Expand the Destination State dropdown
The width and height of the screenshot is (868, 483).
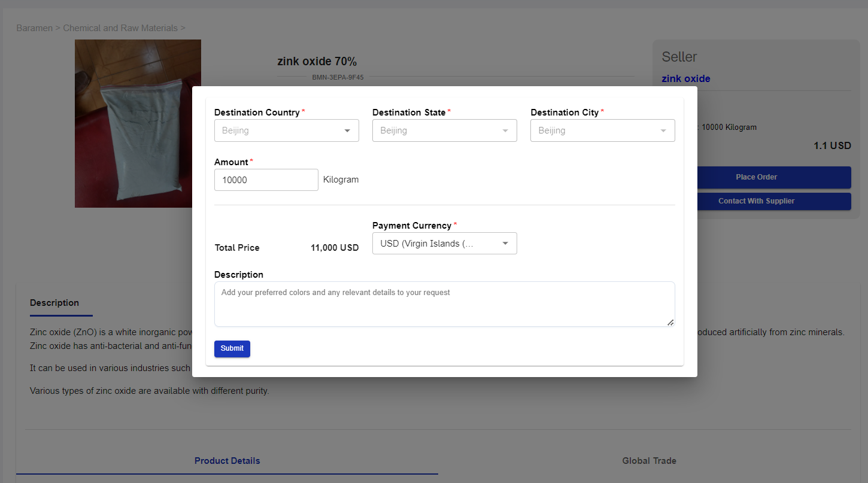tap(444, 130)
